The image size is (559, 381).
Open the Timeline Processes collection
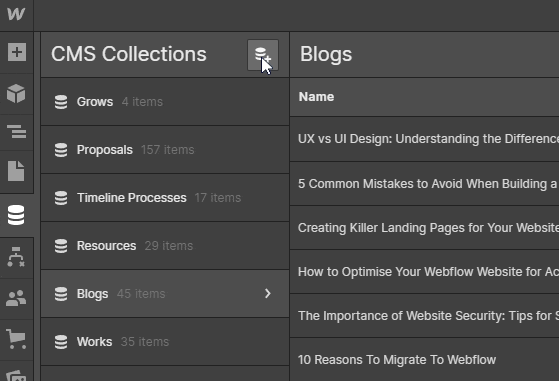pos(165,198)
